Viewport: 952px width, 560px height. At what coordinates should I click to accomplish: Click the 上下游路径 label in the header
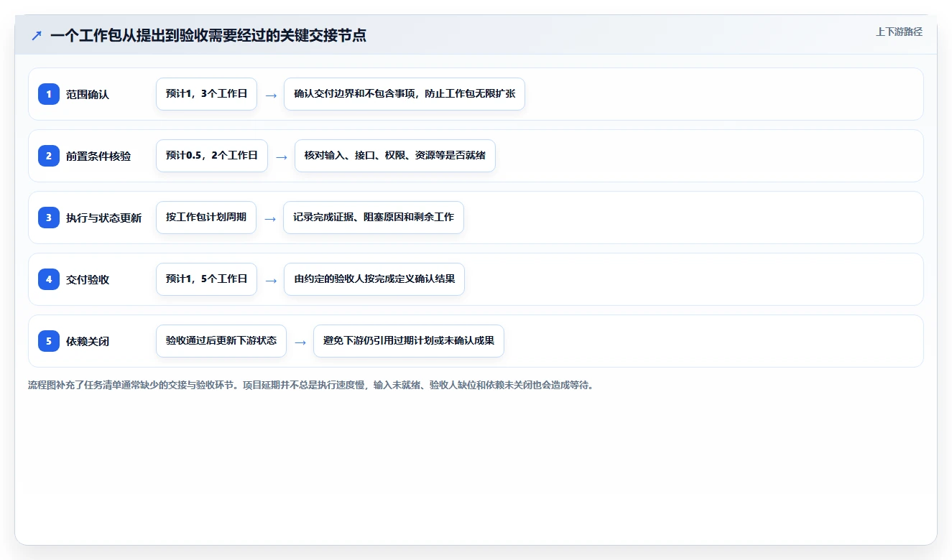tap(899, 32)
